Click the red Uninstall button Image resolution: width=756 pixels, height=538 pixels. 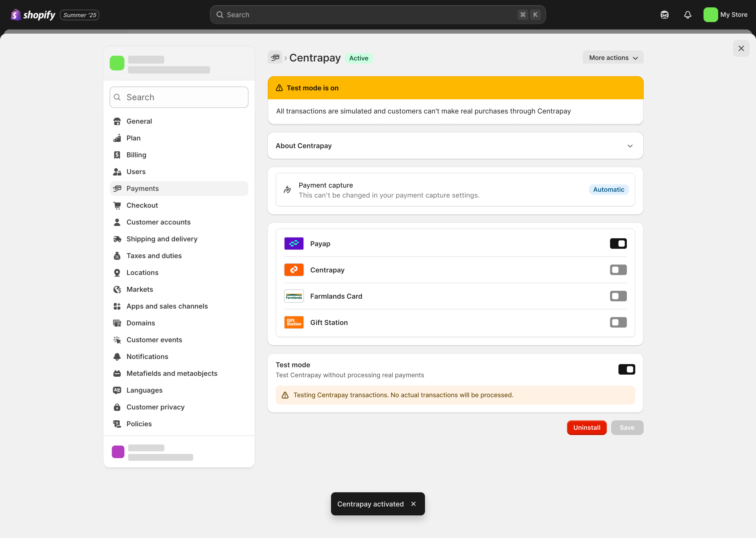click(x=586, y=427)
